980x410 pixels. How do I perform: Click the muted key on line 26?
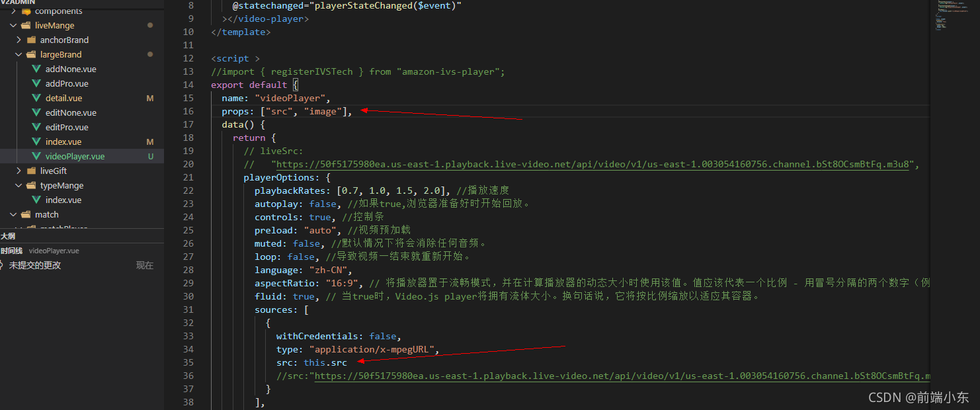click(268, 244)
